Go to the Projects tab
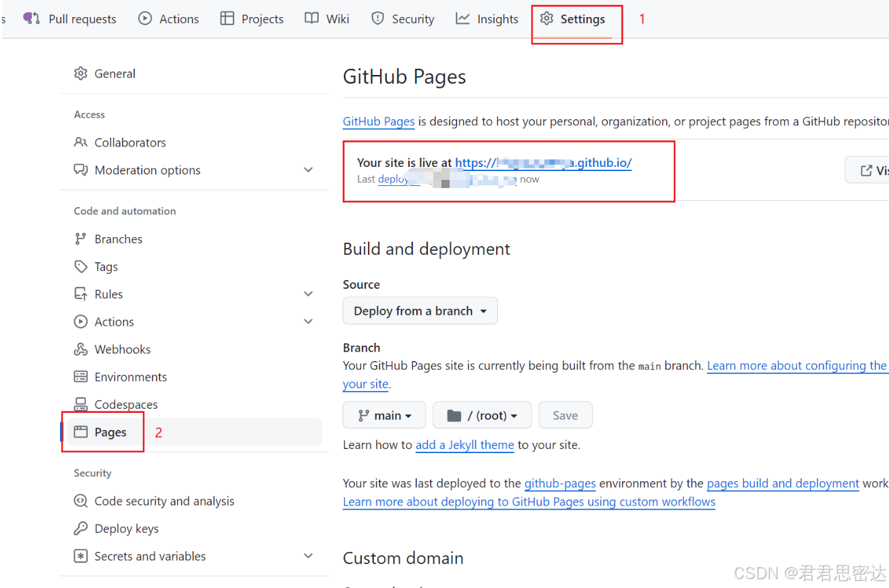The width and height of the screenshot is (889, 588). tap(252, 19)
